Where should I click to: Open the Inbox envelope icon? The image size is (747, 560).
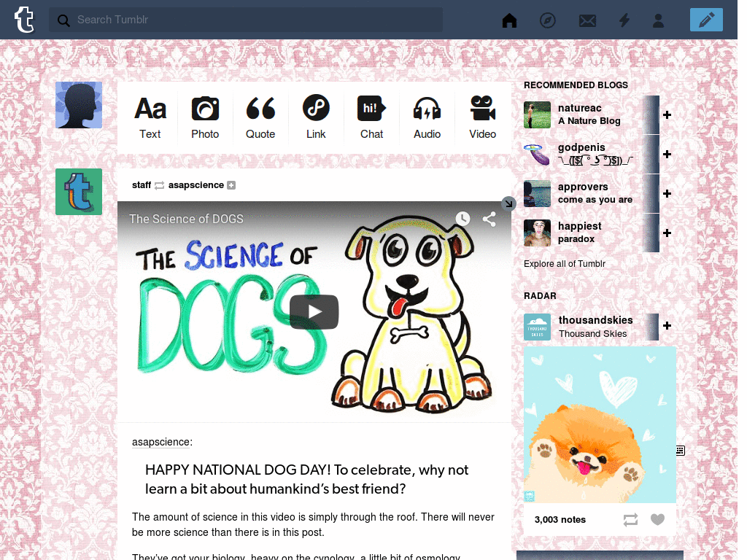pos(587,20)
